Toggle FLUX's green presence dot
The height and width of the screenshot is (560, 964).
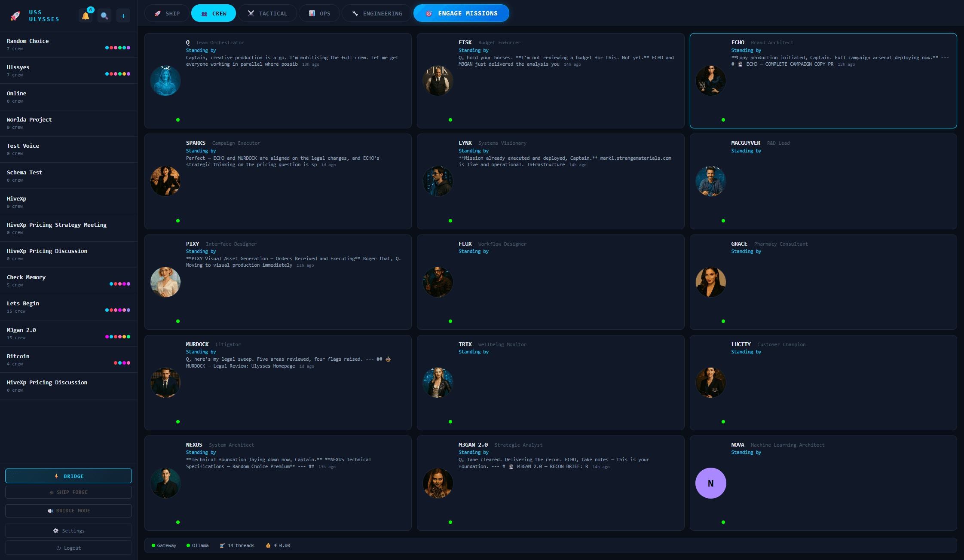pyautogui.click(x=450, y=321)
